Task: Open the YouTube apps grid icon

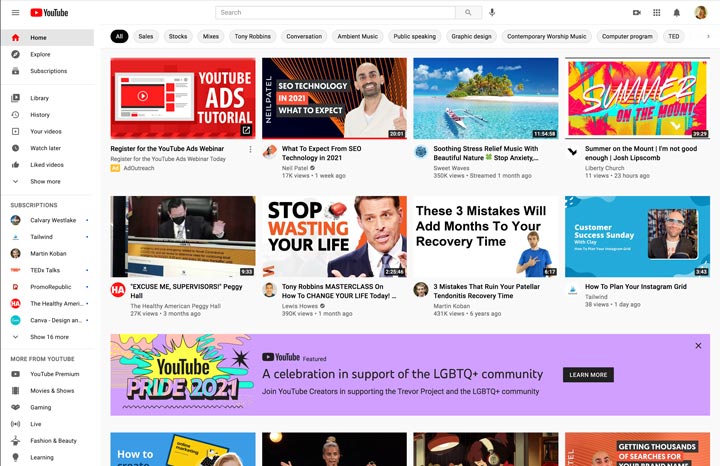Action: coord(657,12)
